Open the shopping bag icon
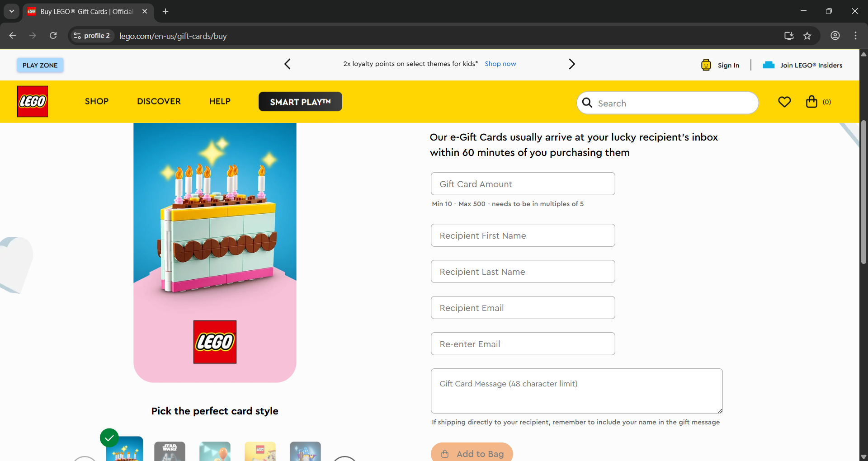This screenshot has width=868, height=461. pyautogui.click(x=811, y=102)
